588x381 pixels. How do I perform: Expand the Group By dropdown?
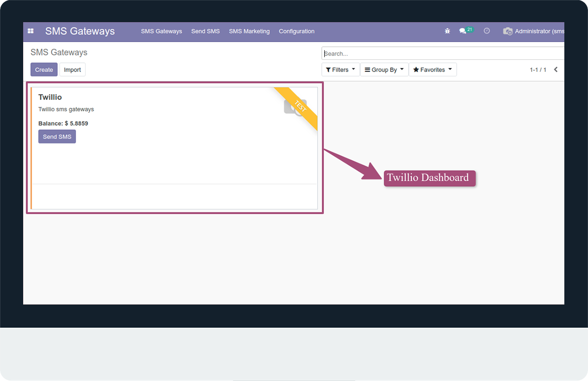pyautogui.click(x=385, y=69)
